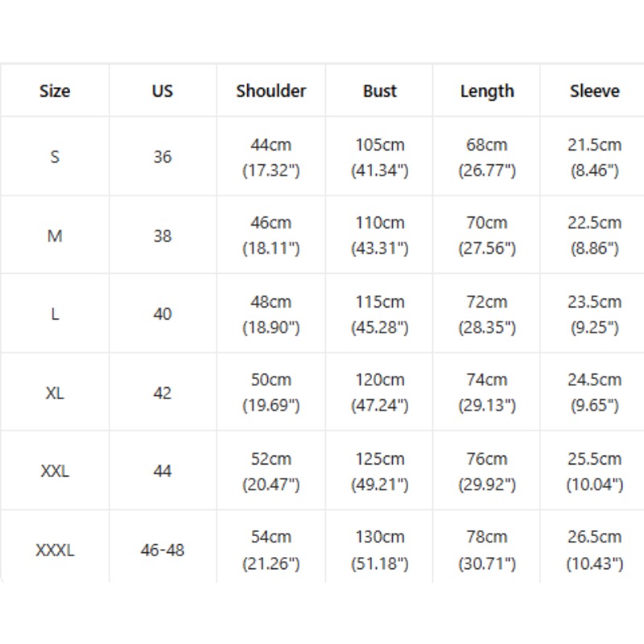This screenshot has width=644, height=644.
Task: Click the US 36 cell
Action: (x=163, y=156)
